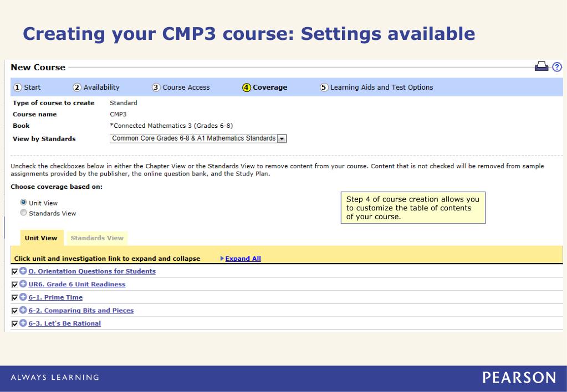Image resolution: width=567 pixels, height=392 pixels.
Task: Select the Unit View radio button
Action: pos(23,202)
